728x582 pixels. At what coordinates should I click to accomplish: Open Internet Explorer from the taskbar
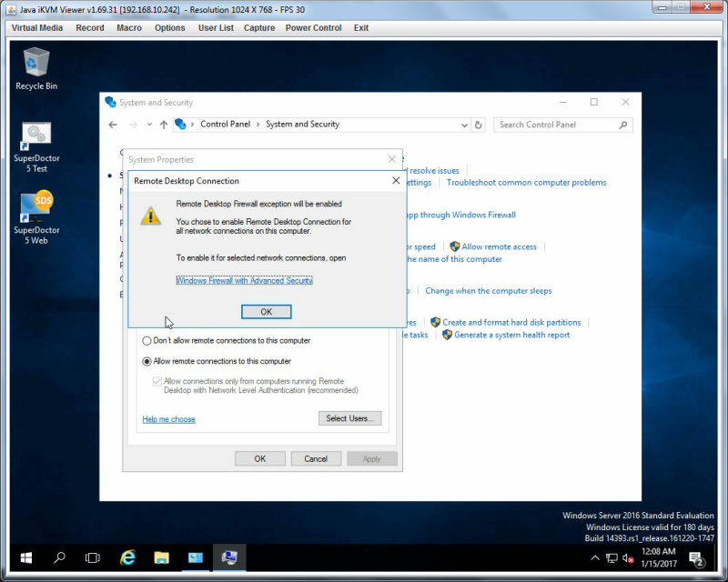pyautogui.click(x=127, y=557)
